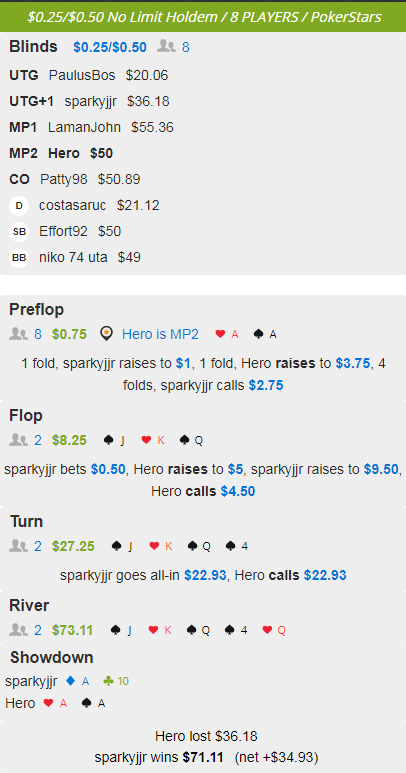
Task: Click the players icon beside Blinds
Action: point(166,47)
